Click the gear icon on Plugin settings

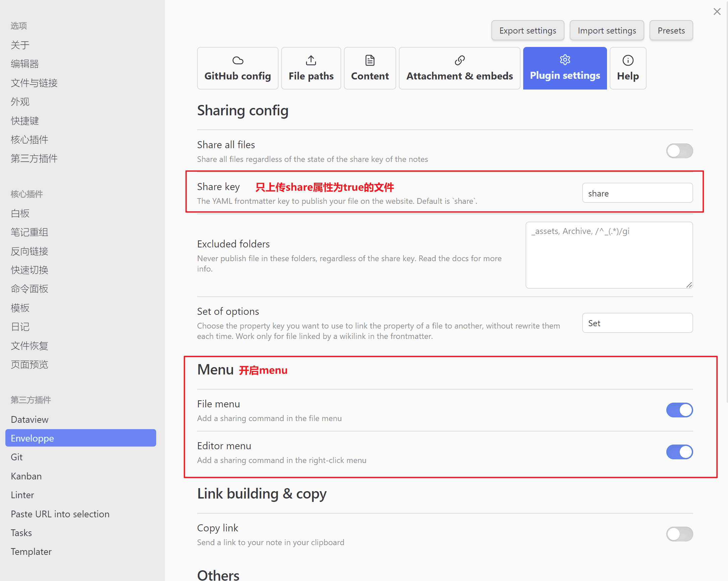pos(564,60)
